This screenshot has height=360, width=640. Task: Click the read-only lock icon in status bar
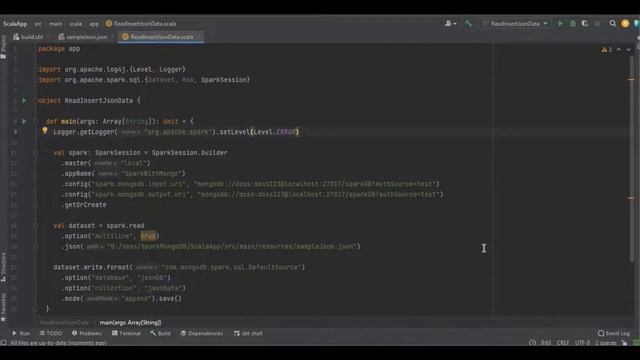[x=624, y=342]
